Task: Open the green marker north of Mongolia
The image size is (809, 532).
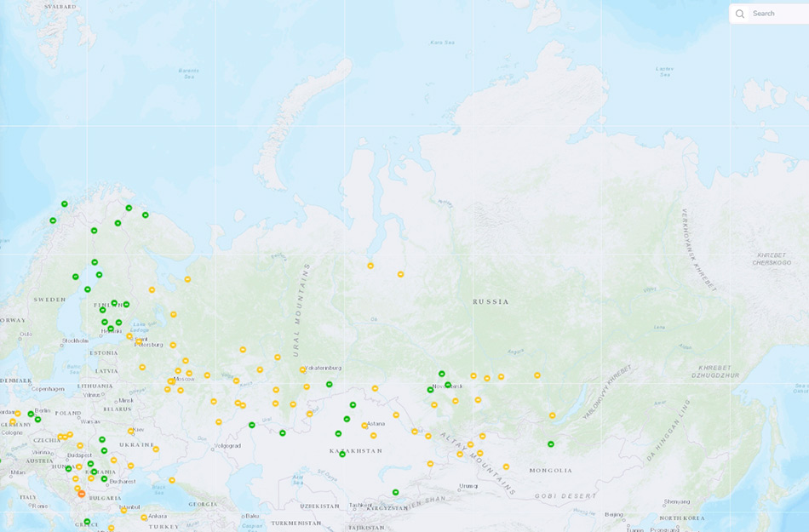Action: point(551,444)
